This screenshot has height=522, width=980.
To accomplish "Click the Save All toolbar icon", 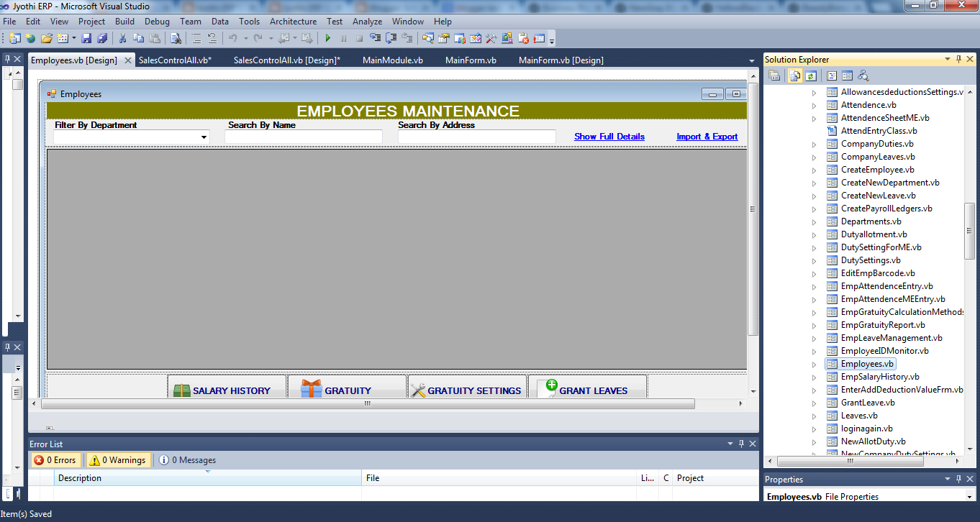I will click(101, 37).
